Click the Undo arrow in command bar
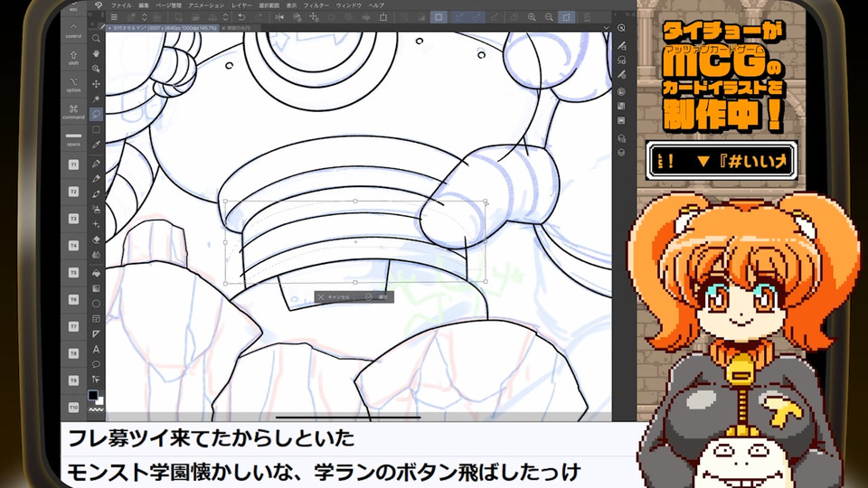 (x=241, y=17)
